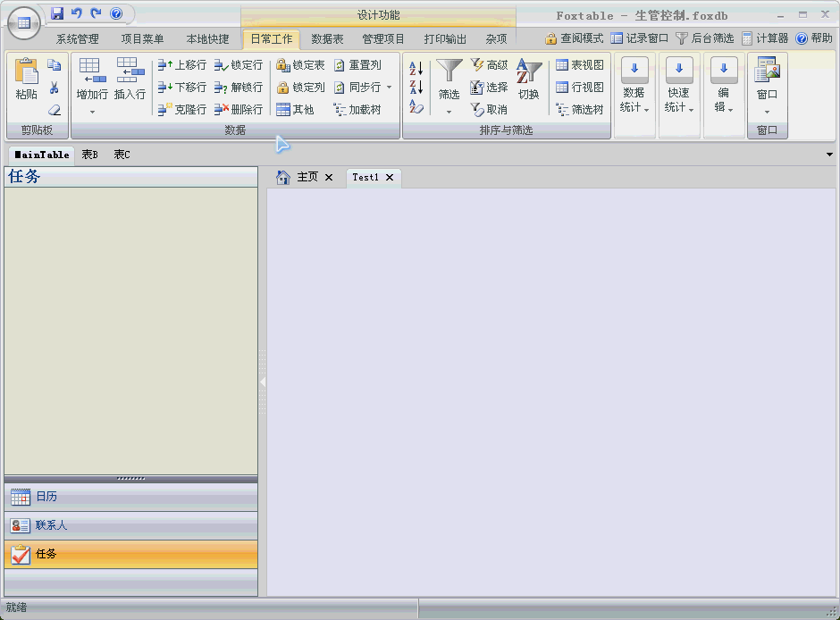Toggle Lock Column (锁定列)

tap(282, 88)
